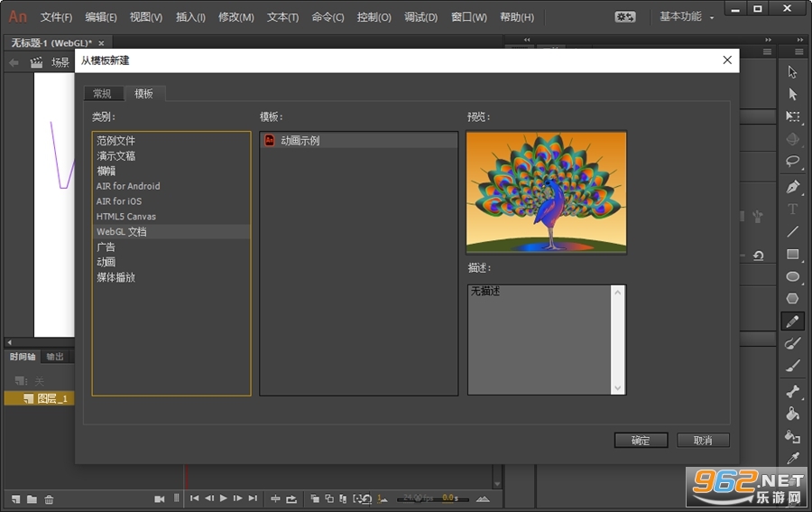Select the Paint Bucket tool

click(x=792, y=414)
